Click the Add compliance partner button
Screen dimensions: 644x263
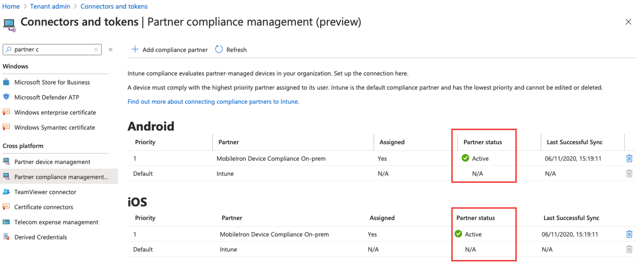(170, 50)
